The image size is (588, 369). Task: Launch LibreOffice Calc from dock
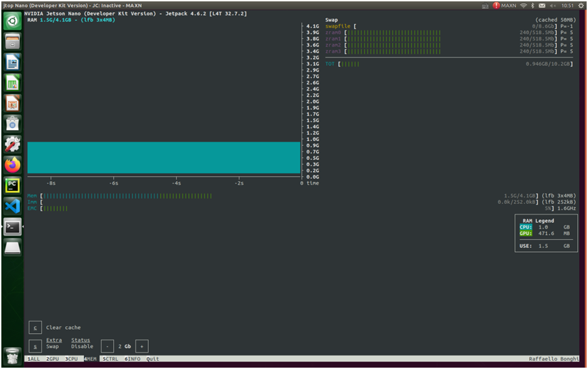pos(12,83)
